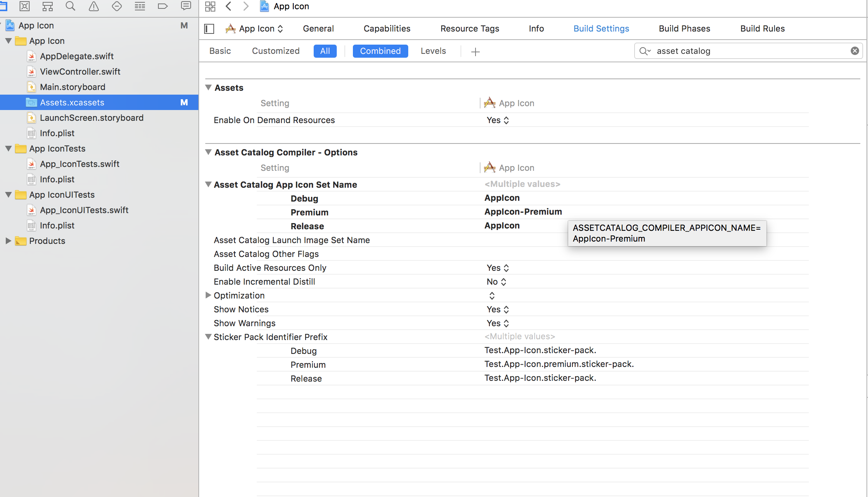Open the report navigator speech-bubble icon
868x497 pixels.
[x=186, y=6]
